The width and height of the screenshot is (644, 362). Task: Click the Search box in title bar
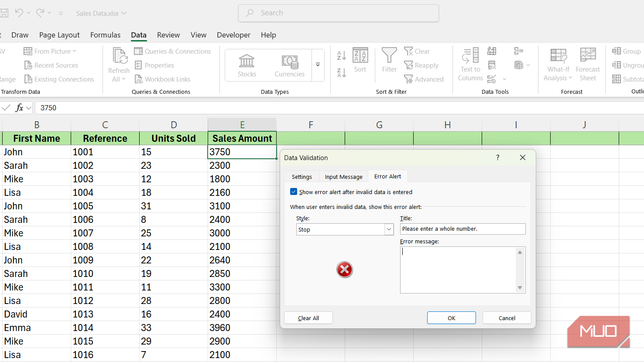[x=339, y=13]
